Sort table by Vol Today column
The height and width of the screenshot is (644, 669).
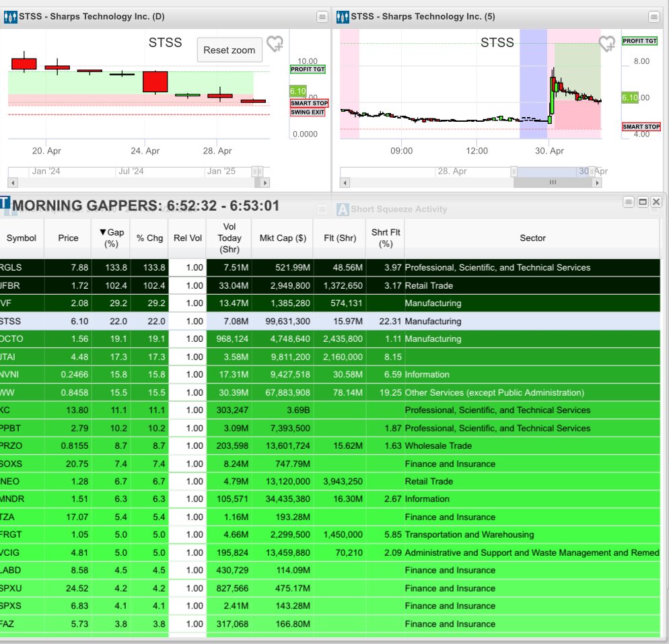click(x=229, y=238)
